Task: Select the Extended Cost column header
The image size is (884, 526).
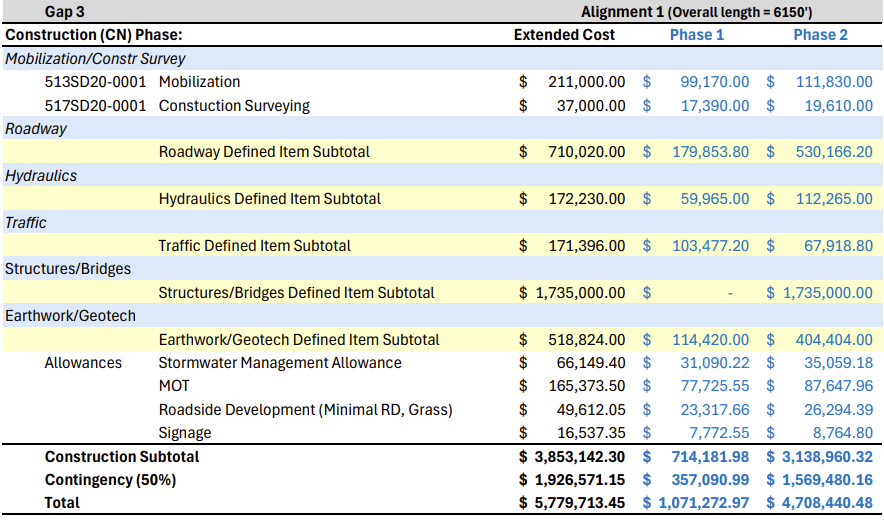Action: tap(564, 35)
